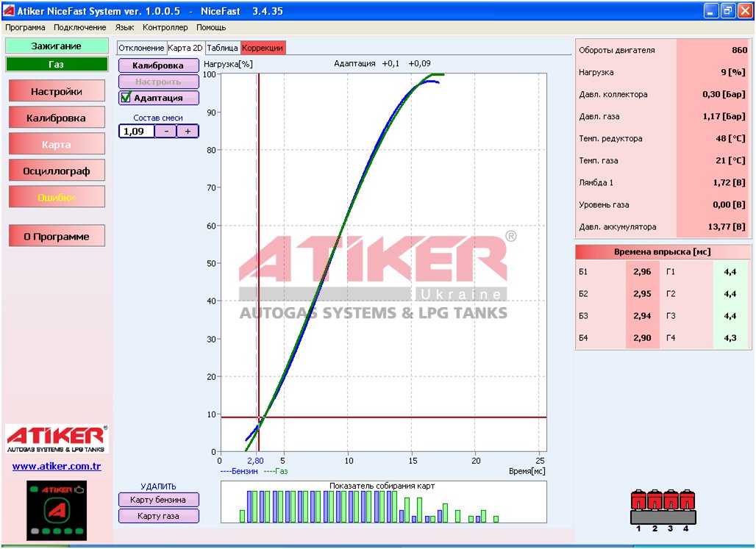Click the Зажигание indicator
The height and width of the screenshot is (549, 756).
coord(57,46)
